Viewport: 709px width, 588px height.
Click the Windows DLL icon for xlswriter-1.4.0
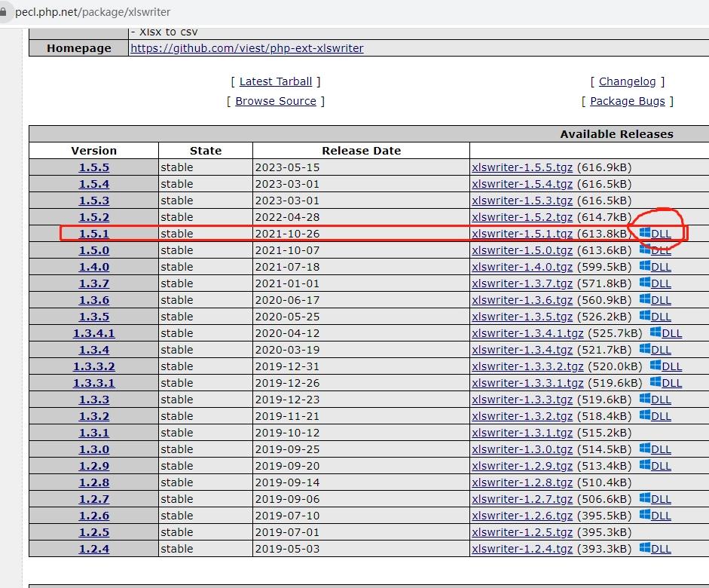coord(645,266)
